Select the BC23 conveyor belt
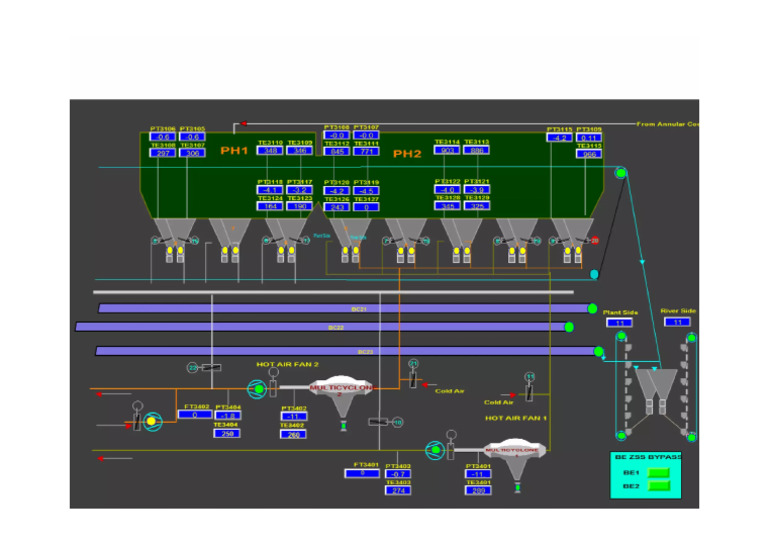Screen dimensions: 768x543 pyautogui.click(x=346, y=352)
